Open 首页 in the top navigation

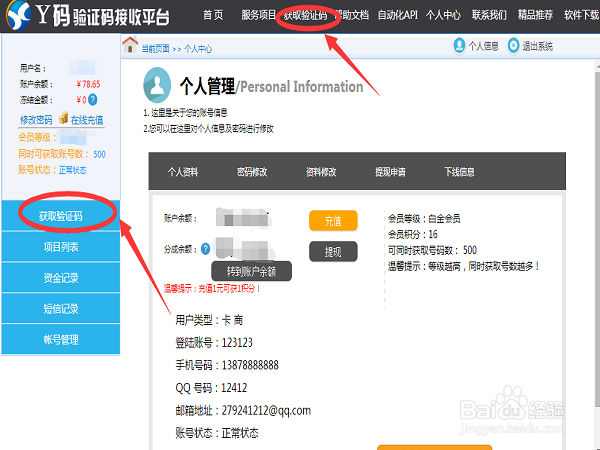click(x=213, y=15)
